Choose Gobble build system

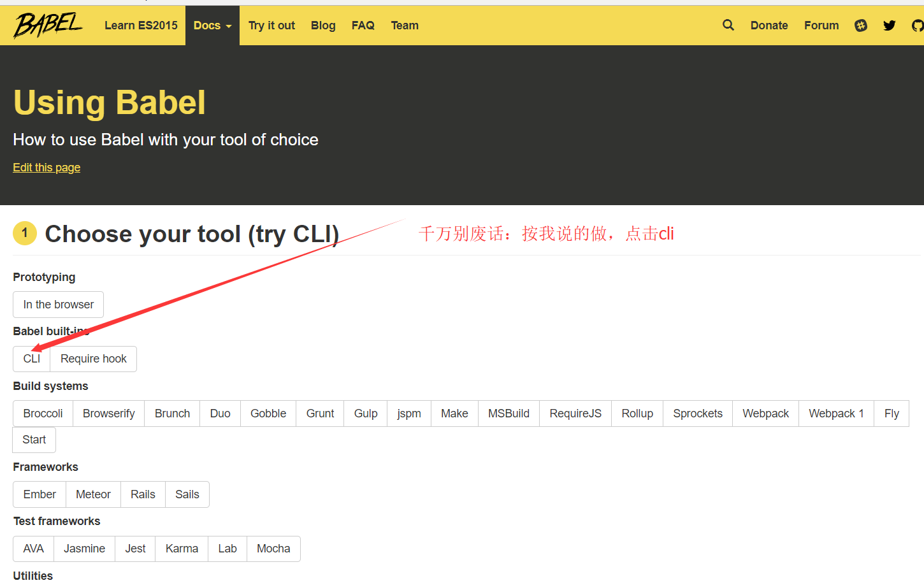point(268,414)
